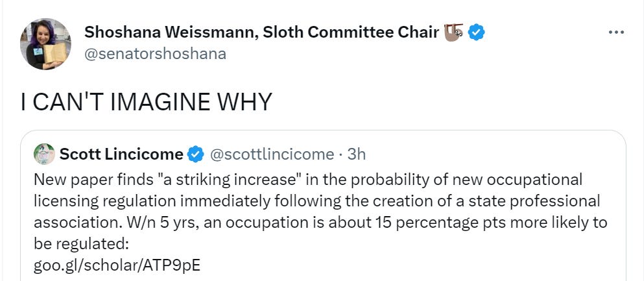Viewport: 644px width, 281px height.
Task: Open Scott Lincicome's name in quoted tweet
Action: pyautogui.click(x=121, y=154)
